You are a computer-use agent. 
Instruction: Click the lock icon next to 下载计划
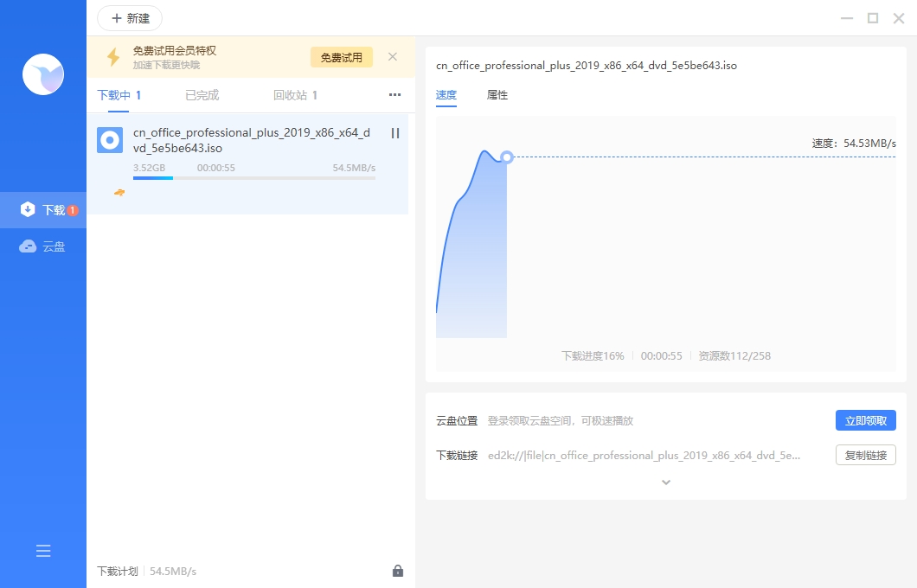[398, 571]
